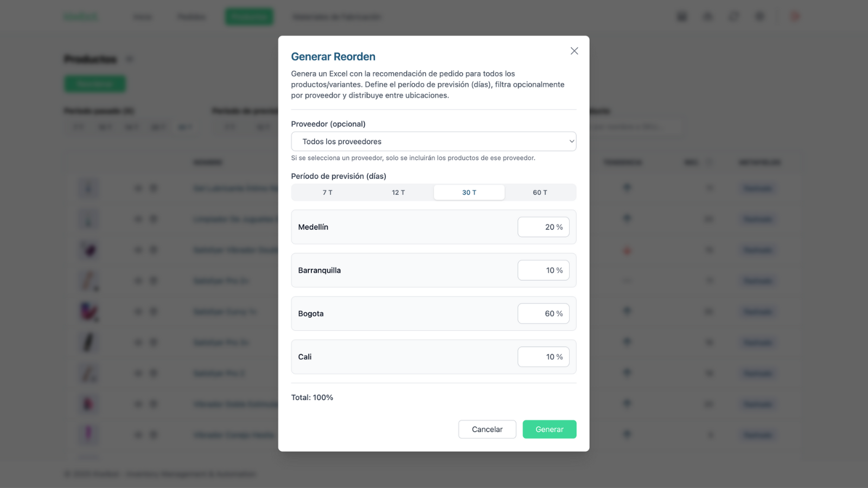Open the Proveedor dropdown list
Image resolution: width=868 pixels, height=488 pixels.
pos(433,142)
